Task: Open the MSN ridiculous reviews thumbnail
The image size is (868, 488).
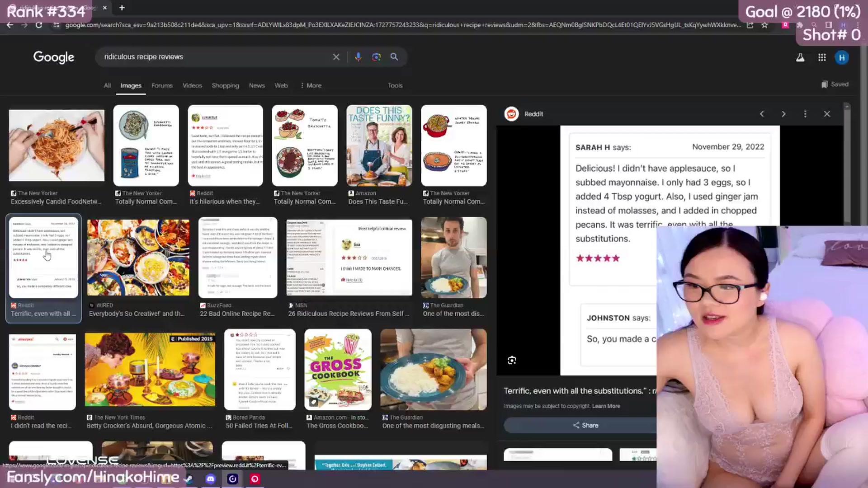Action: [349, 258]
